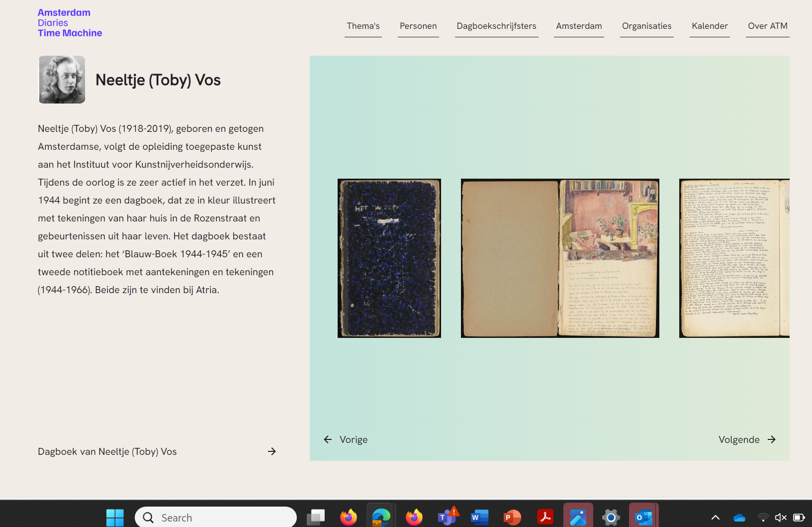Open Dagboek van Neeltje (Toby) Vos link
The height and width of the screenshot is (527, 812).
coord(107,451)
